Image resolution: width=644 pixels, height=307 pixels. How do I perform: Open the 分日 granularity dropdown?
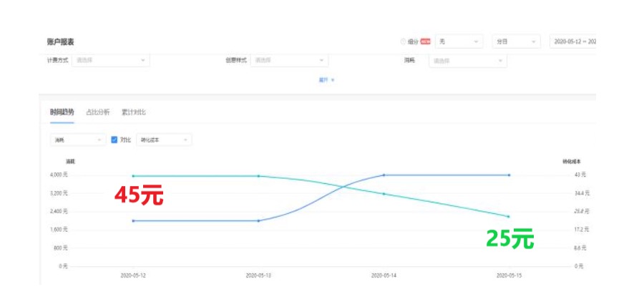516,42
